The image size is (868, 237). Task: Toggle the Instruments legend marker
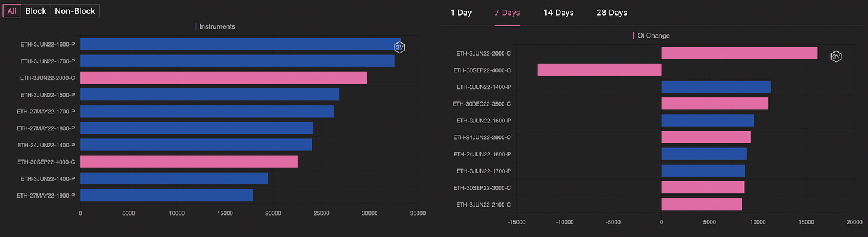pyautogui.click(x=196, y=27)
